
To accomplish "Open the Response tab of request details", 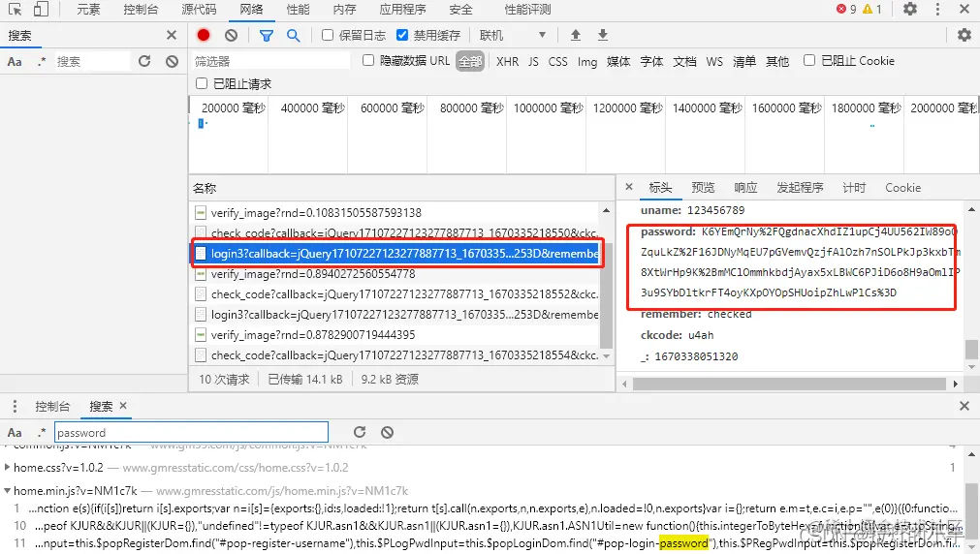I will click(745, 187).
